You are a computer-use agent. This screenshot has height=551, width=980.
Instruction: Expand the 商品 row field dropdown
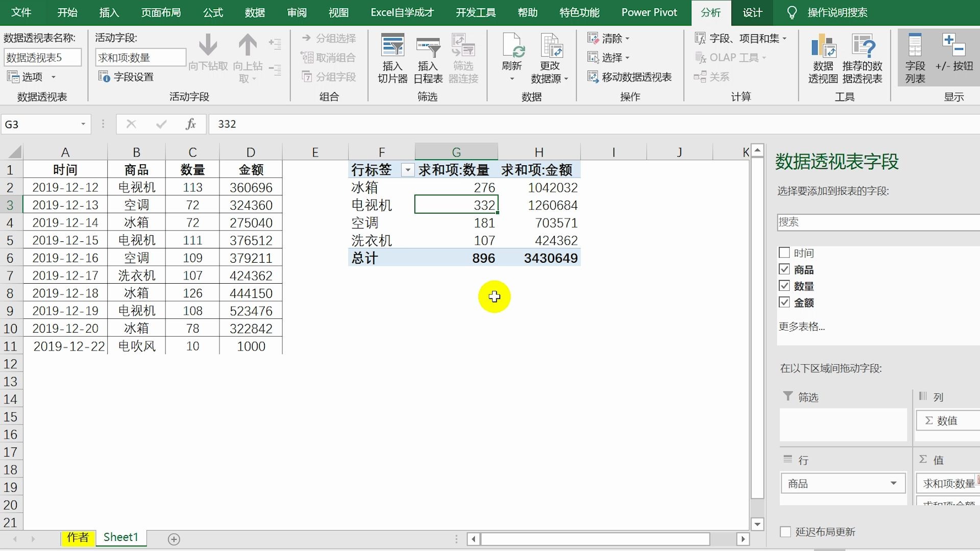(893, 483)
